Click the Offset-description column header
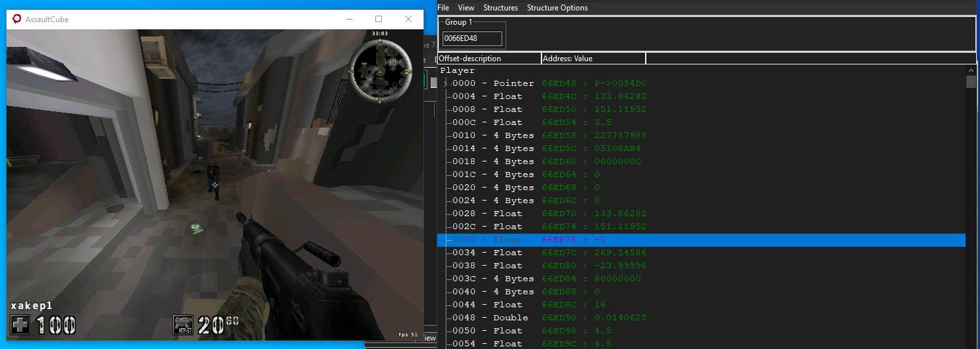Image resolution: width=980 pixels, height=349 pixels. tap(489, 59)
